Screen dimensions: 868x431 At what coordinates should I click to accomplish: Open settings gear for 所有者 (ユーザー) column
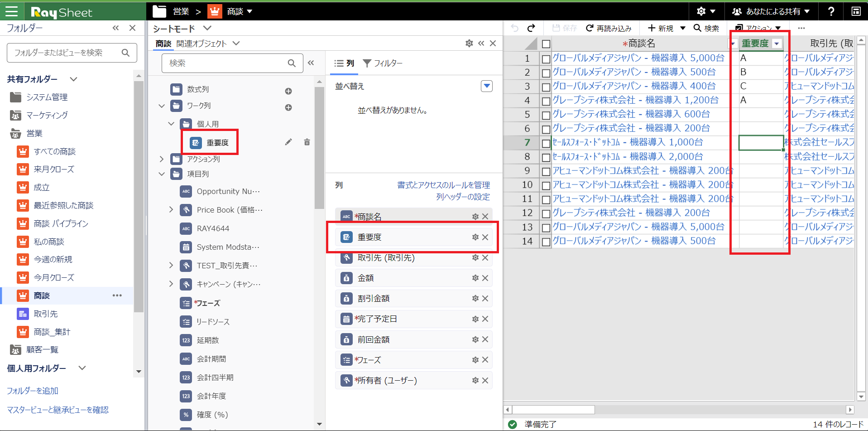475,381
